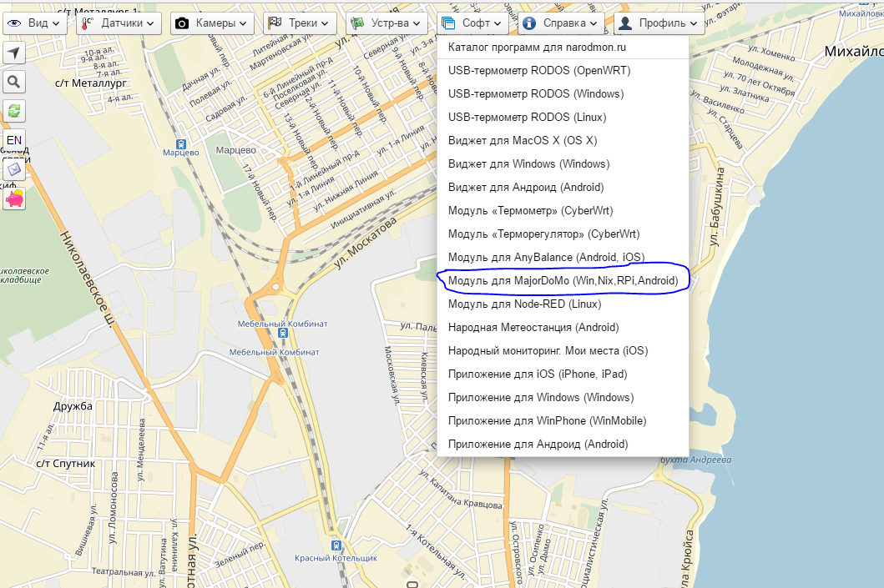
Task: Open Каталог программ для narodmon.ru
Action: coord(563,48)
